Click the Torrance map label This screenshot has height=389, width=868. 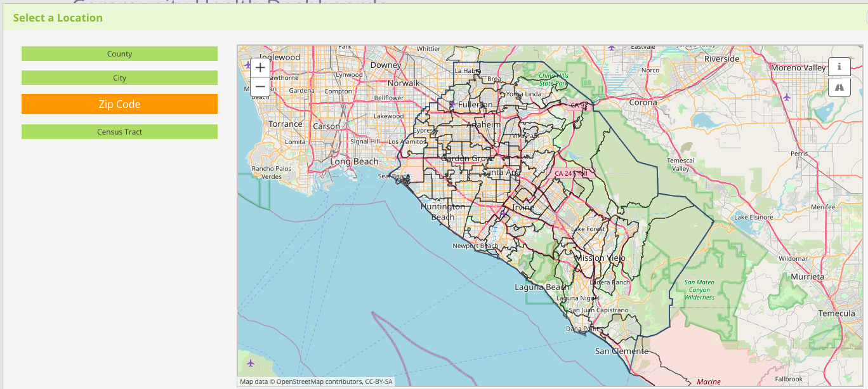[x=286, y=124]
